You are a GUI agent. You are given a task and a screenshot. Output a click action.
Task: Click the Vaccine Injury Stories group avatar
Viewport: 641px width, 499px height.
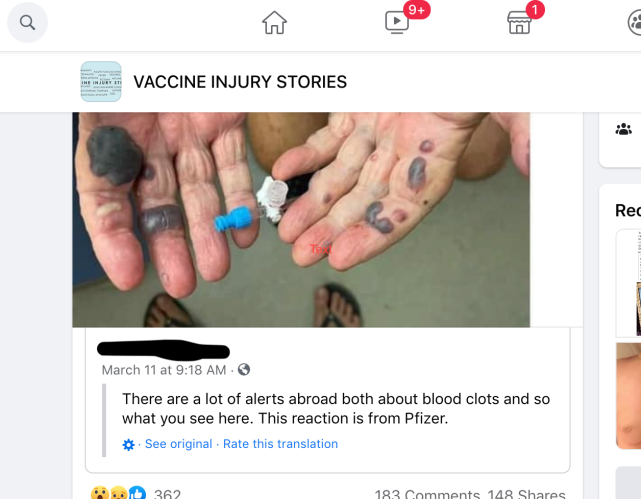101,81
